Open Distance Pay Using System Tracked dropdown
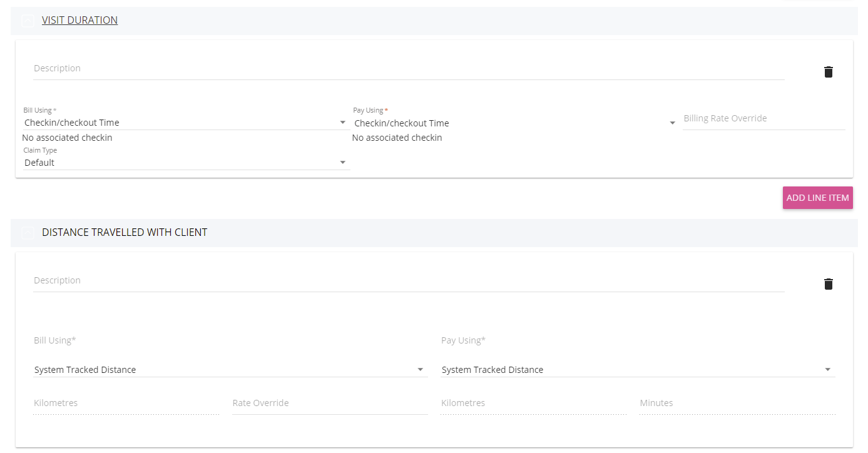 638,370
